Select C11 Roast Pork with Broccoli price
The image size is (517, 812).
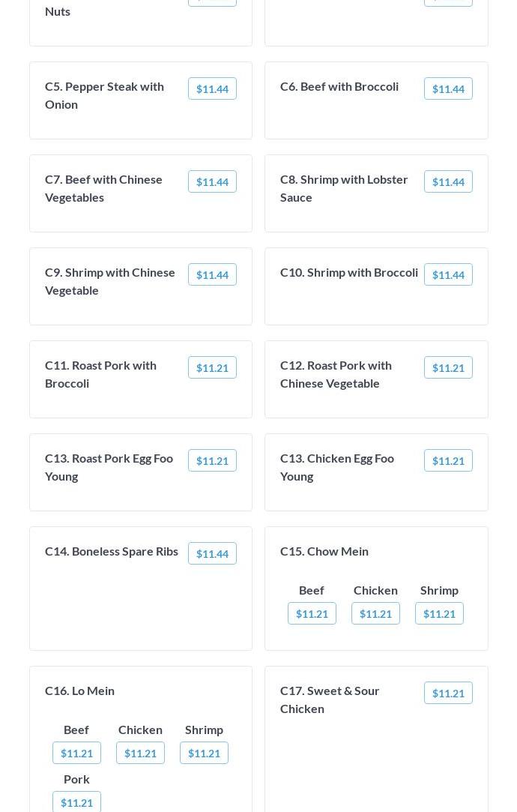[x=212, y=367]
